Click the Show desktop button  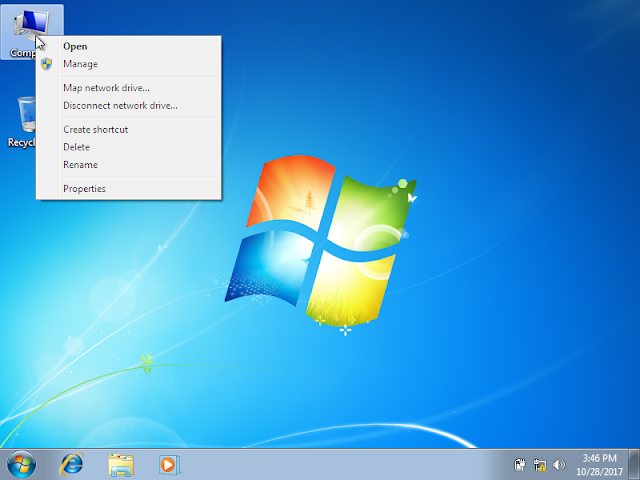point(634,464)
